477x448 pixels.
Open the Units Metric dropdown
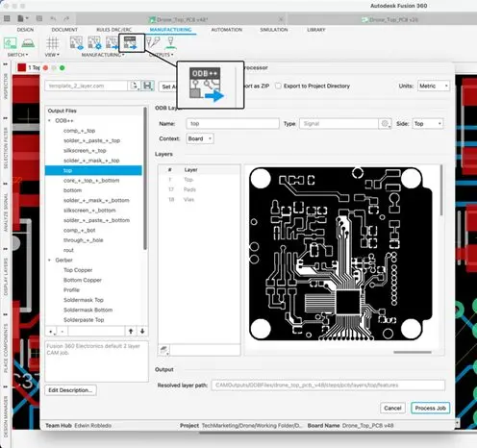(434, 86)
